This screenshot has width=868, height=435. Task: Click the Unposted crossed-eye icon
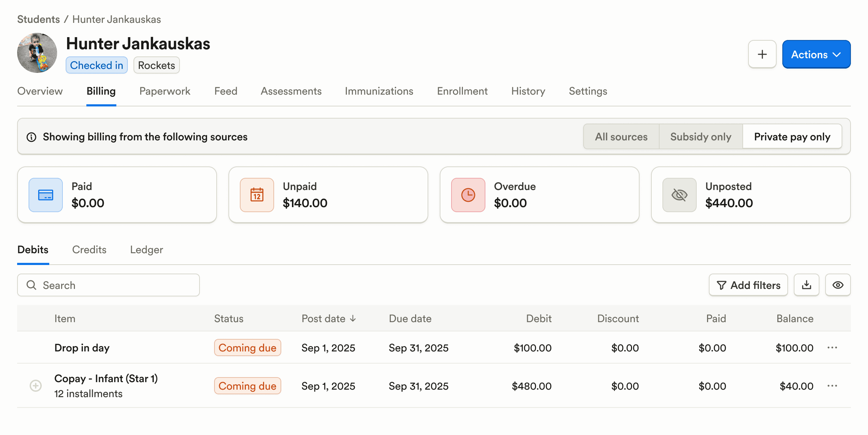[x=679, y=195]
